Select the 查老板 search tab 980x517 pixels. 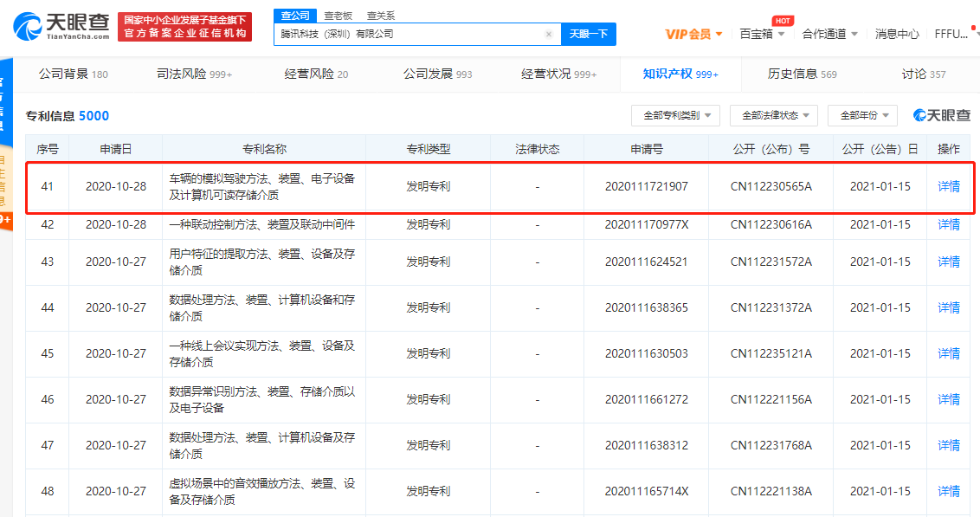(338, 16)
